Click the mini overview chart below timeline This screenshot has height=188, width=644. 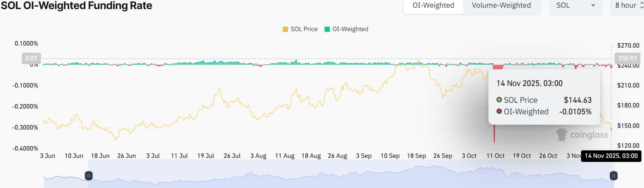[x=351, y=177]
